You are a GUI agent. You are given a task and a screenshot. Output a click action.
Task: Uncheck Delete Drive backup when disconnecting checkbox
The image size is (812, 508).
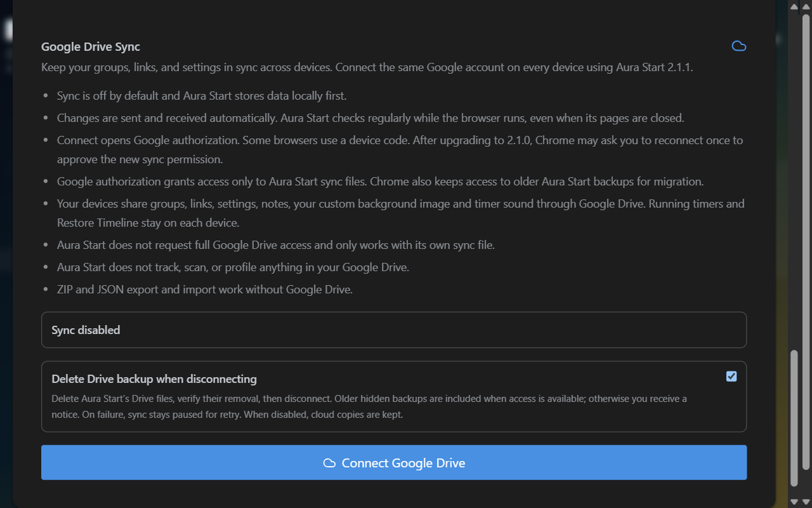click(x=731, y=377)
